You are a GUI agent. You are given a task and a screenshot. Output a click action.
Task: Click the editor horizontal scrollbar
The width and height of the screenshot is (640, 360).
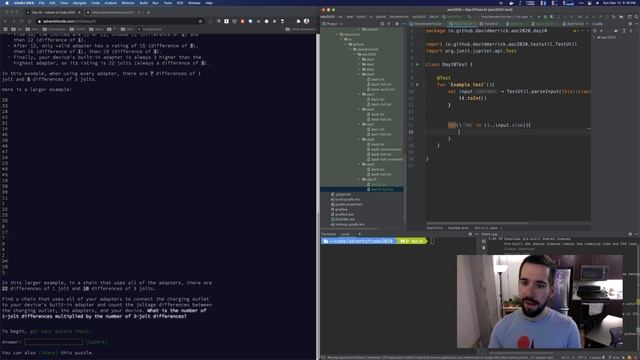[478, 223]
